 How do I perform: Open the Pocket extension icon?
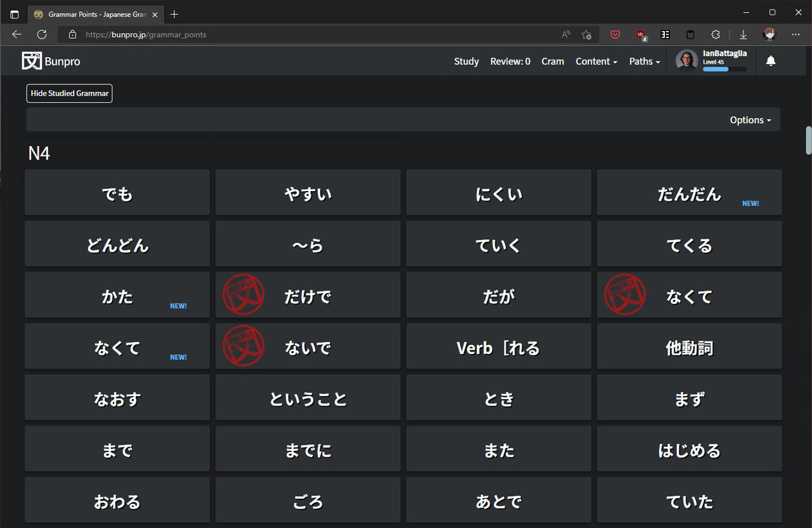pos(615,34)
